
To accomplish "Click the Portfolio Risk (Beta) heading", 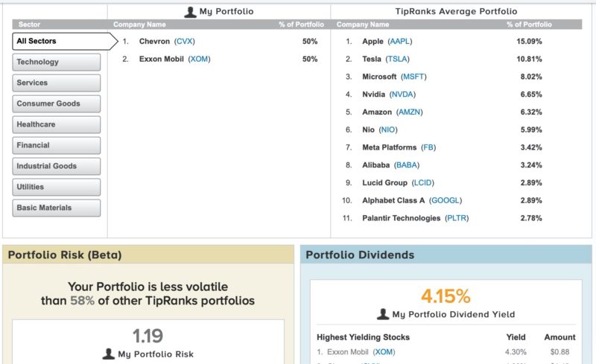I will (65, 255).
